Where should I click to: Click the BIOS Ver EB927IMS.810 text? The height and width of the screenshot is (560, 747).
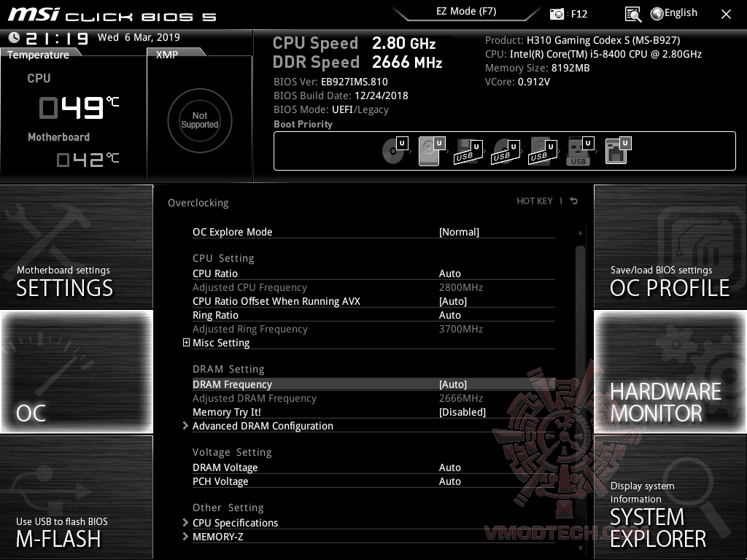pos(330,82)
